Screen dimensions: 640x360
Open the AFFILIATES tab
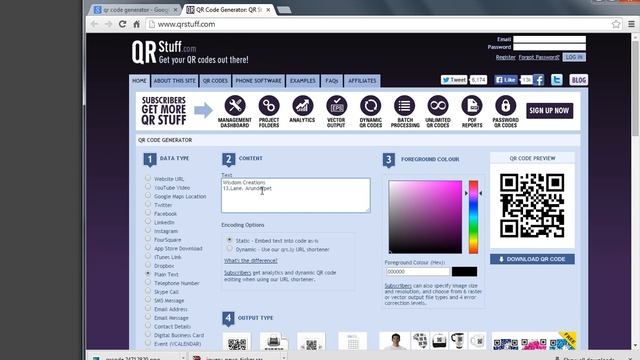362,81
